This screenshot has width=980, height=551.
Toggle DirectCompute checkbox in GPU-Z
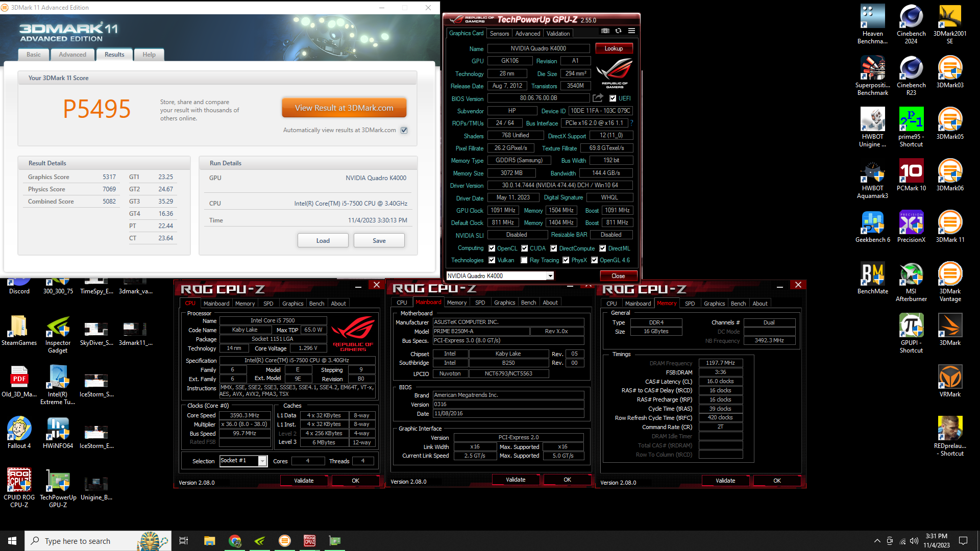[x=553, y=248]
